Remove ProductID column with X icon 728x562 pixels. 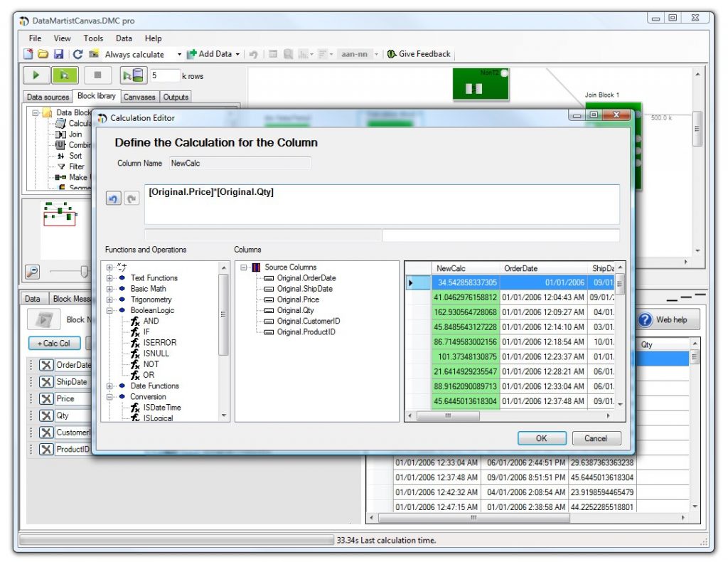(46, 449)
